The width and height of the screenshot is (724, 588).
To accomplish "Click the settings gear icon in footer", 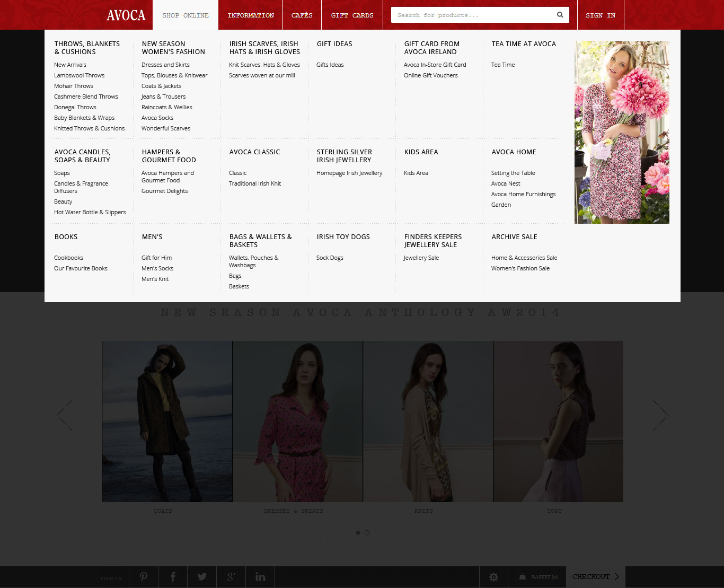I will click(493, 577).
